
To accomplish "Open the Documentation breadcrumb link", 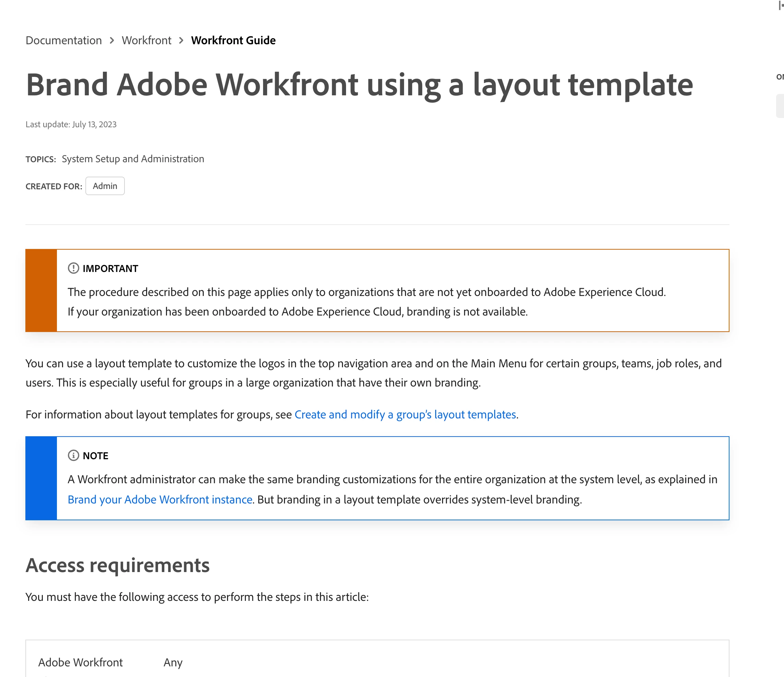I will [x=63, y=40].
